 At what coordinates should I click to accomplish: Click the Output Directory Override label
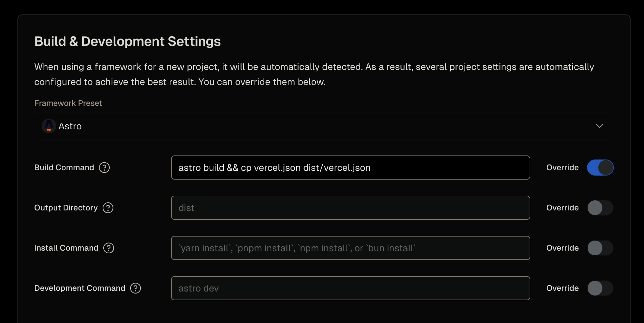pyautogui.click(x=562, y=208)
